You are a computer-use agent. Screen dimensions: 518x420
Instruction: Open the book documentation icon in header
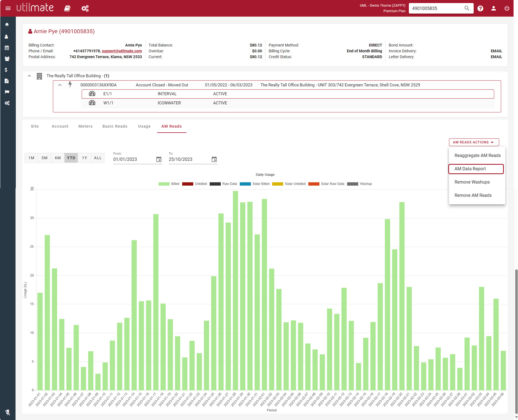pos(67,9)
